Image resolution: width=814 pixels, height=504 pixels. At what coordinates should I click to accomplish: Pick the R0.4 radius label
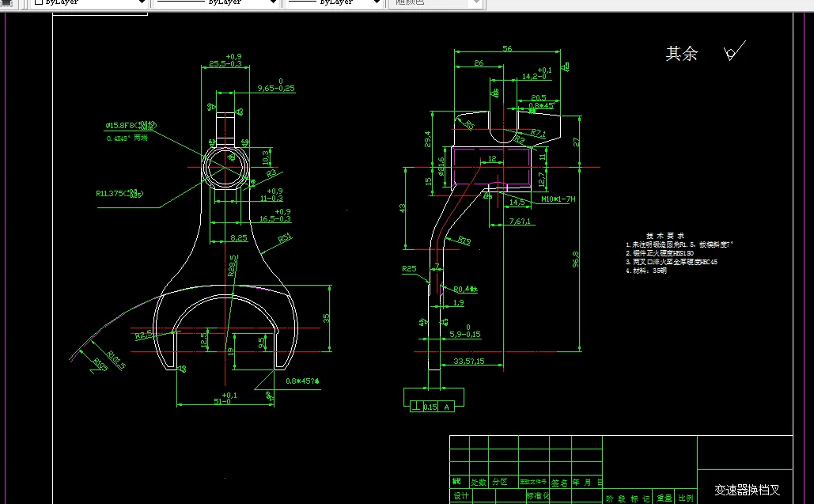[x=465, y=289]
